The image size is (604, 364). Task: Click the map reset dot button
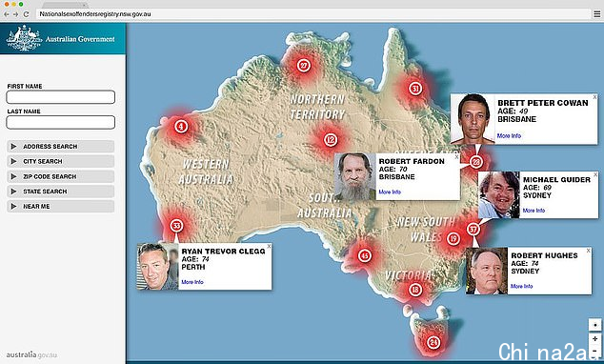(x=595, y=325)
